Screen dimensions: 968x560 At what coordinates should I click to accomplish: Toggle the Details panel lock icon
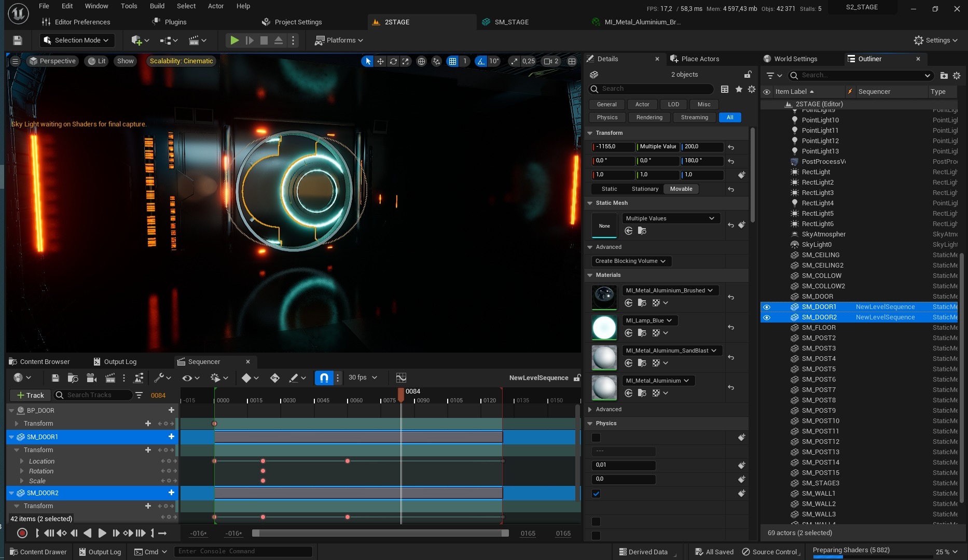click(x=748, y=74)
